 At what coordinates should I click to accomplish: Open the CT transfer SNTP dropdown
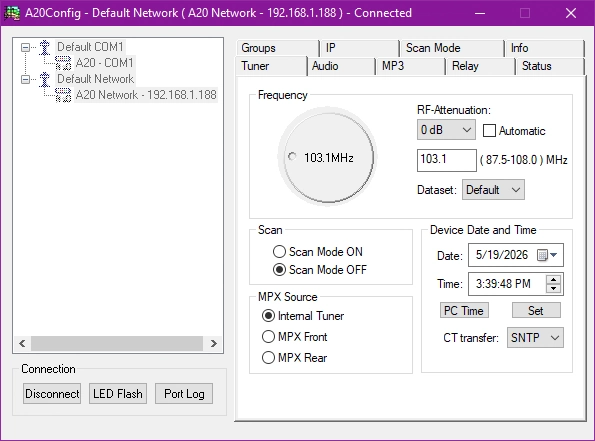pos(535,338)
